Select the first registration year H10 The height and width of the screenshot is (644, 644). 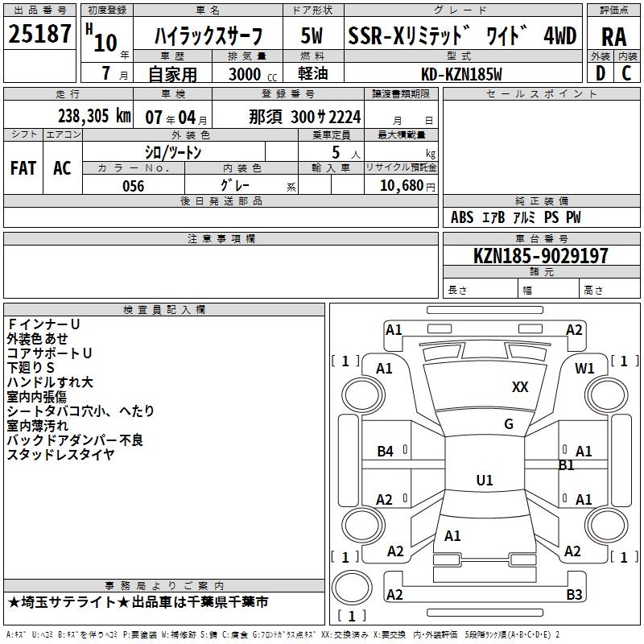pyautogui.click(x=102, y=38)
